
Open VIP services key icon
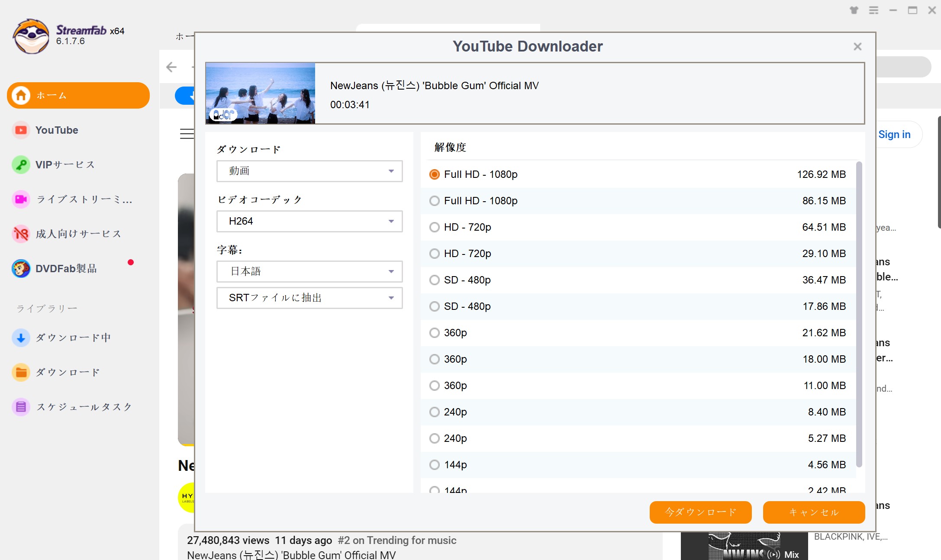coord(21,165)
